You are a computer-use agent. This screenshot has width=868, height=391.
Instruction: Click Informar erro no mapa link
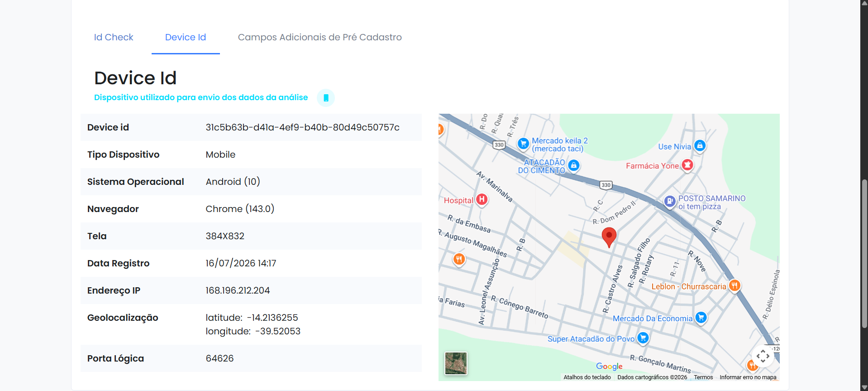(x=748, y=377)
